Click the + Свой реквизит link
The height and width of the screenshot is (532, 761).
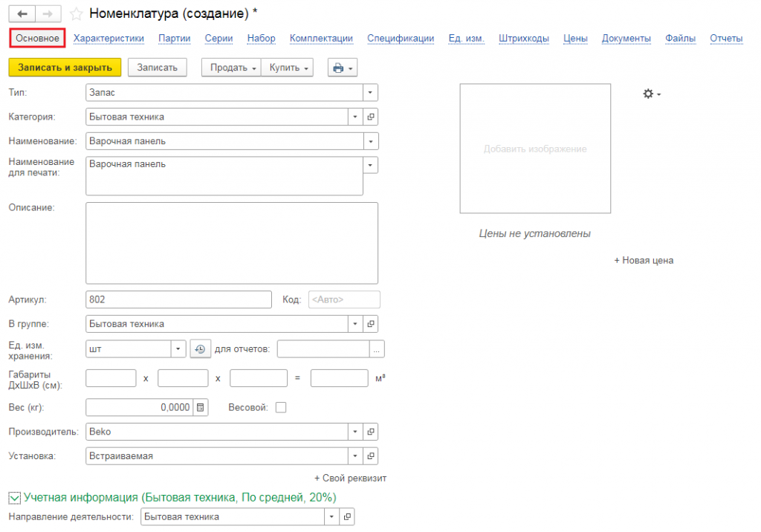pos(351,478)
